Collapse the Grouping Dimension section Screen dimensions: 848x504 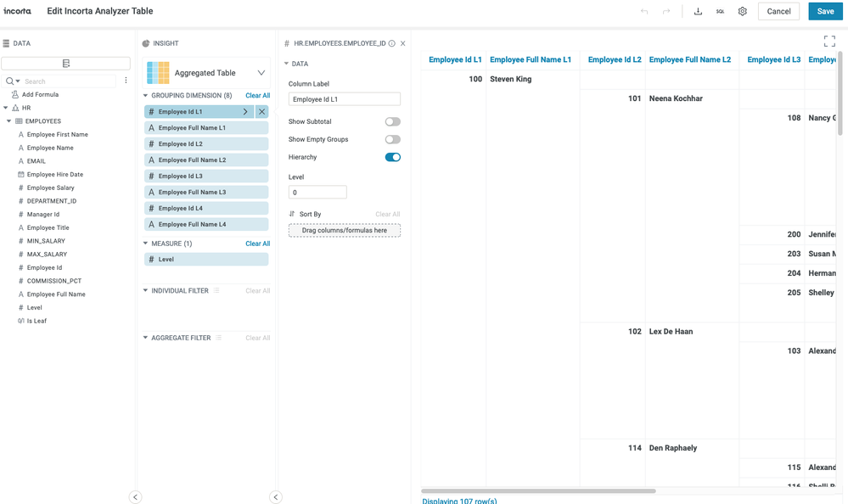[146, 96]
